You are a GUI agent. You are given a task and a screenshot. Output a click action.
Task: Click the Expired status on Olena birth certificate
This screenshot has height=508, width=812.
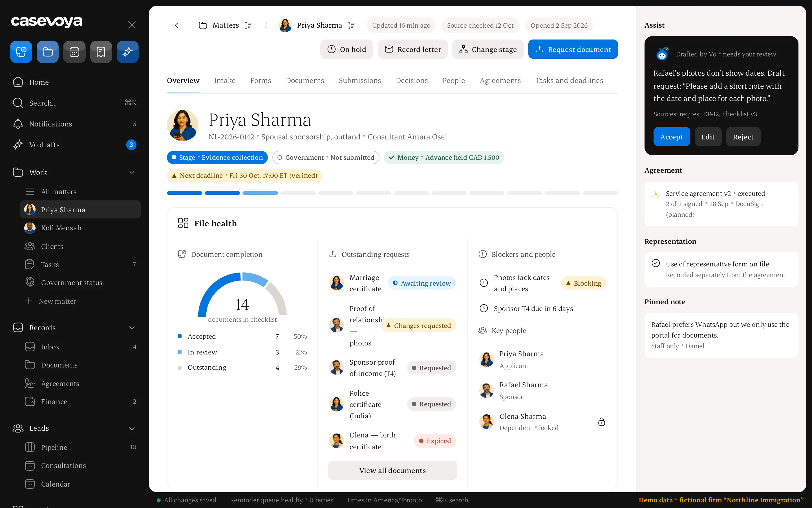[x=435, y=441]
